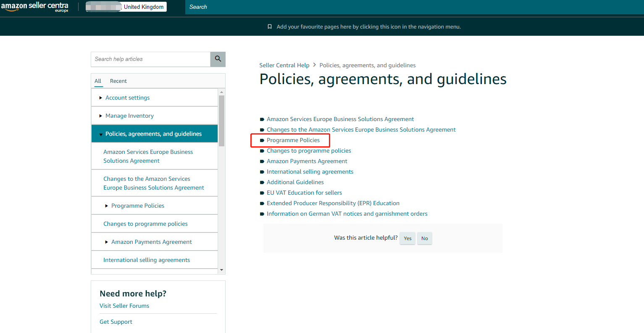Open sidebar Amazon Payments Agreement item
Screen dimensions: 644x333
151,242
